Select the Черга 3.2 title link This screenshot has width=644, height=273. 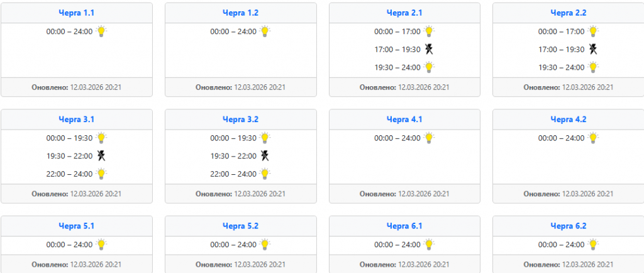pyautogui.click(x=240, y=119)
